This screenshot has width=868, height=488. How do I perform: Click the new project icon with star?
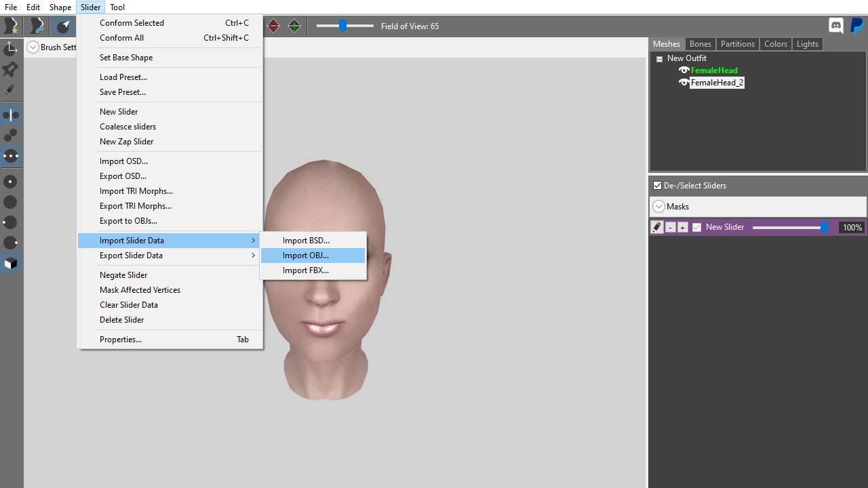[11, 26]
